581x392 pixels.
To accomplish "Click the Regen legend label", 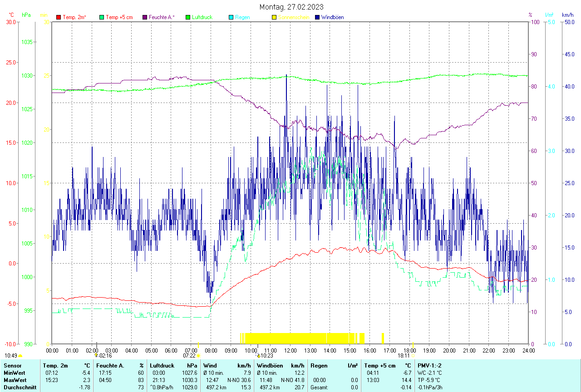I will point(242,17).
